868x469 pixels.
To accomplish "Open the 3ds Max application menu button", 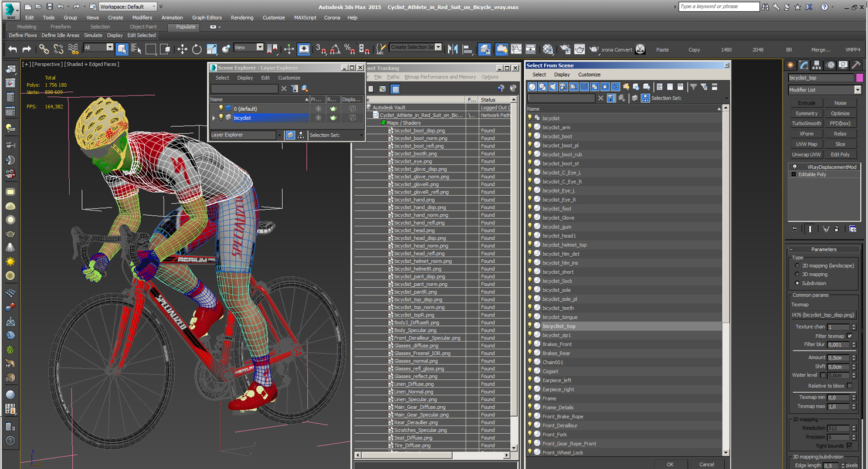I will pyautogui.click(x=11, y=10).
